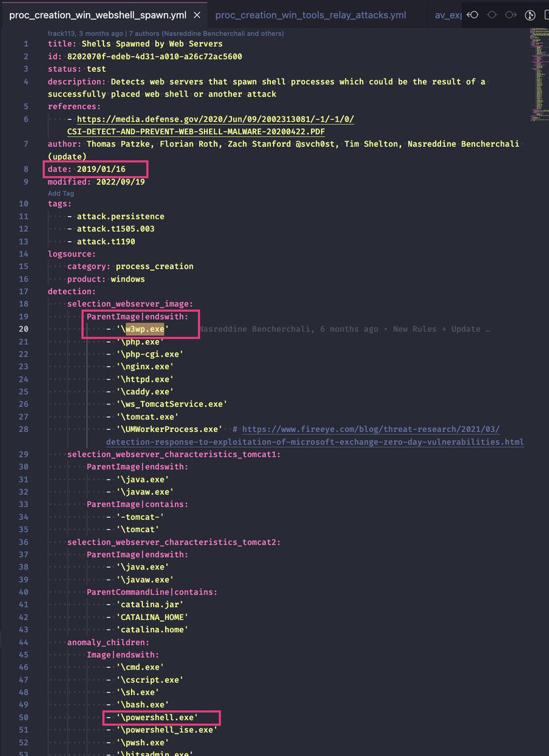Click the '\powershell.exe' entry

(157, 718)
